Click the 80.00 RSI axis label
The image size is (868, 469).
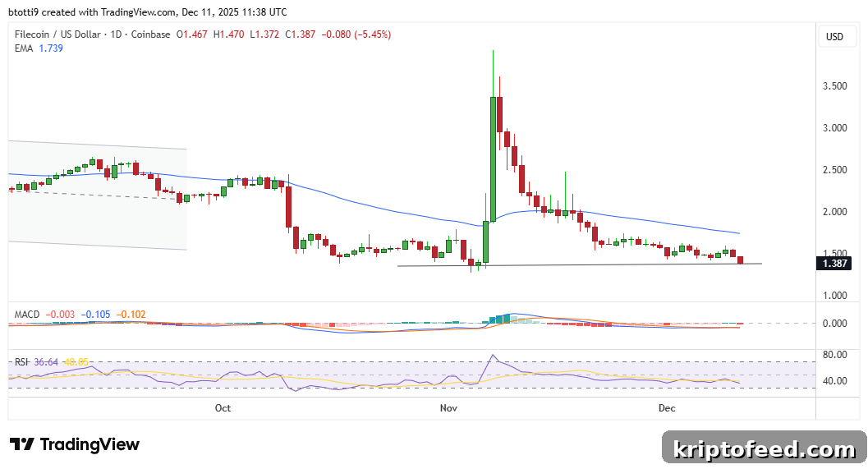pyautogui.click(x=835, y=354)
